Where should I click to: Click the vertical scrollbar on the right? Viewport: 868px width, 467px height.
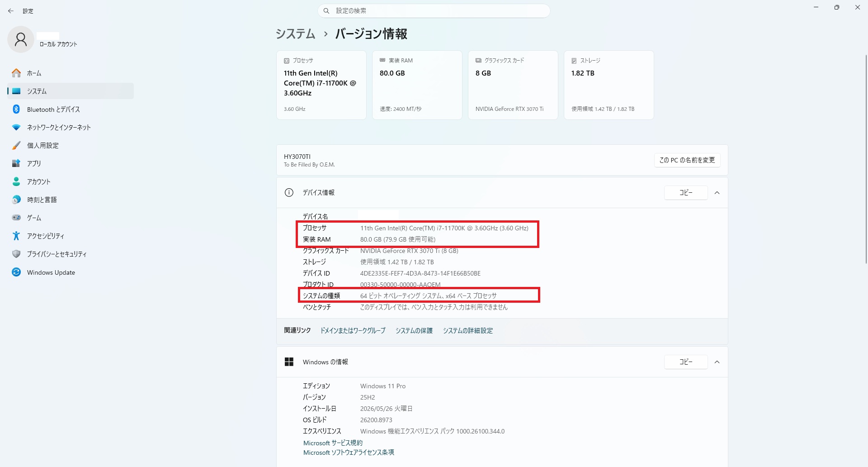tap(866, 158)
